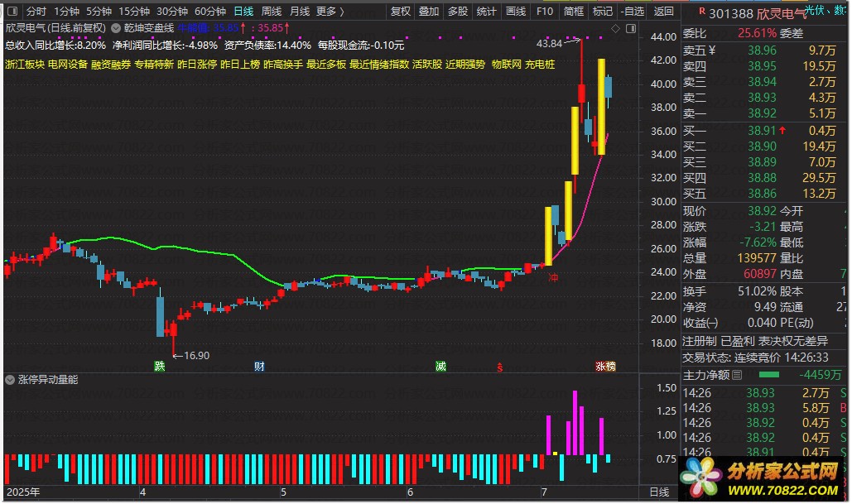Expand the 更多 periods menu
The image size is (852, 504).
coord(330,11)
